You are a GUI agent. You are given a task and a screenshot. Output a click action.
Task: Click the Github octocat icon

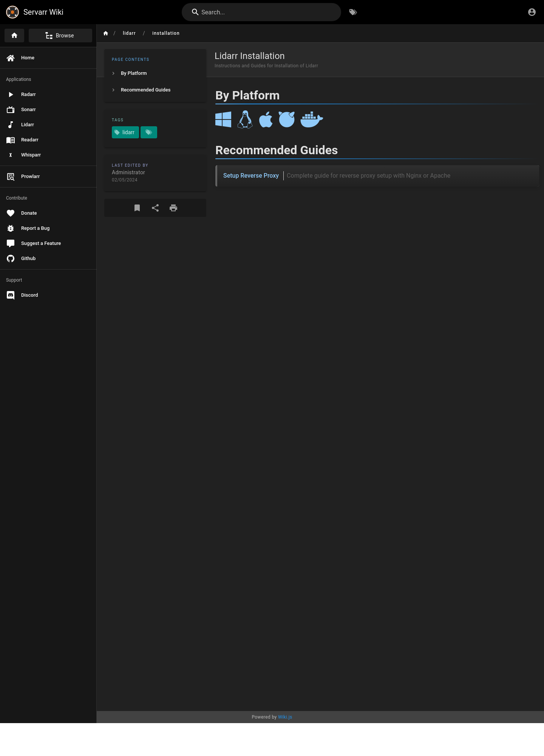pos(11,259)
